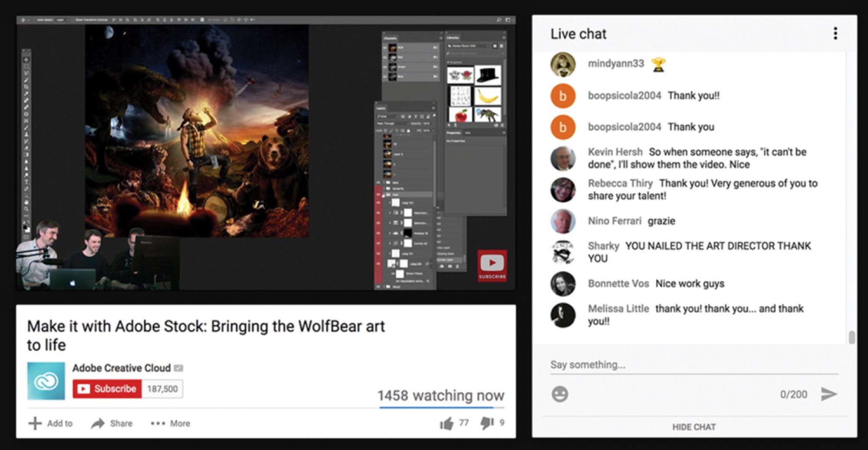Enable the Auto-Select checkbox

pos(35,20)
